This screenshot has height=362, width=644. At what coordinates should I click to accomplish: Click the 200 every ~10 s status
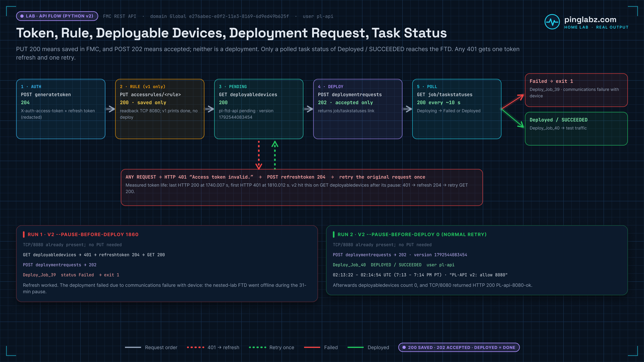[439, 103]
